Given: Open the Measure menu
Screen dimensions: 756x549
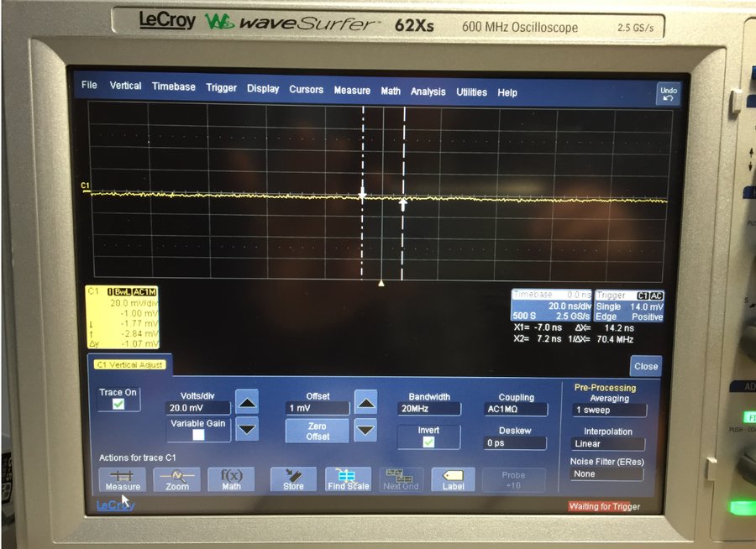Looking at the screenshot, I should pos(352,91).
